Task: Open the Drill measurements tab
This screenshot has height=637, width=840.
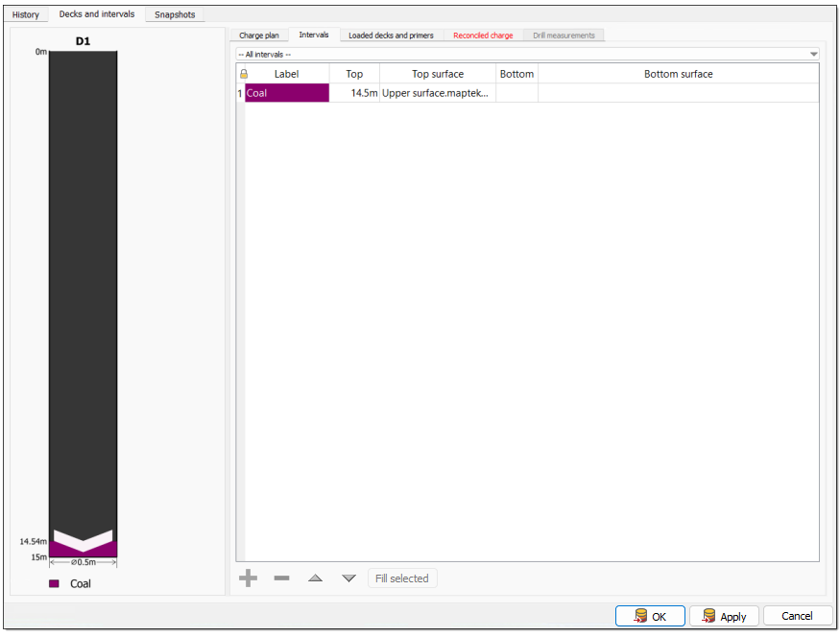Action: [x=564, y=35]
